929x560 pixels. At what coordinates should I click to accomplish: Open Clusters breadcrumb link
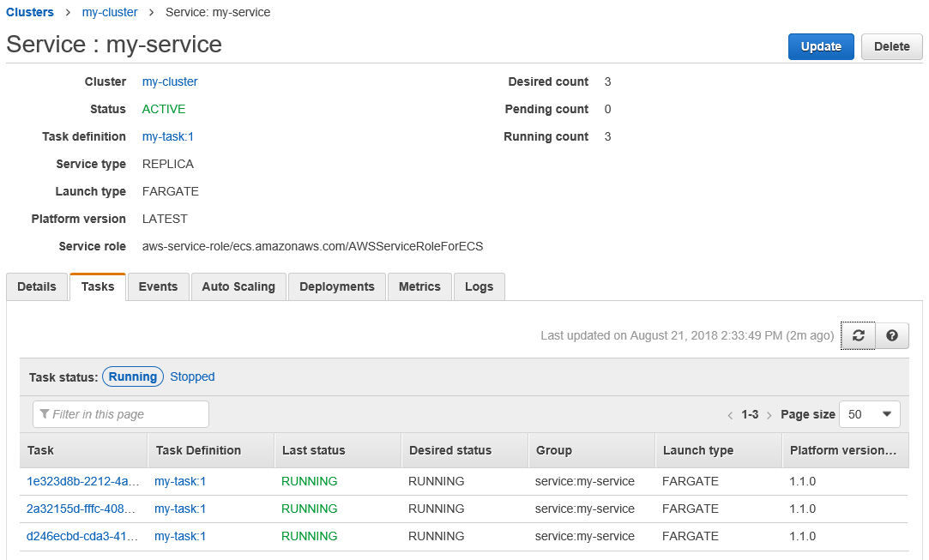coord(30,12)
